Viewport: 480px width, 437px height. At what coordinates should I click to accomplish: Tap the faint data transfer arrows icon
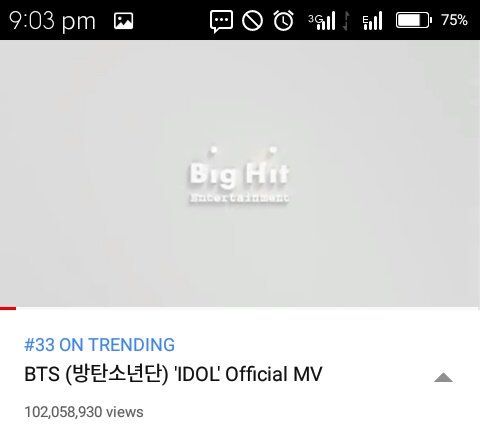[347, 21]
